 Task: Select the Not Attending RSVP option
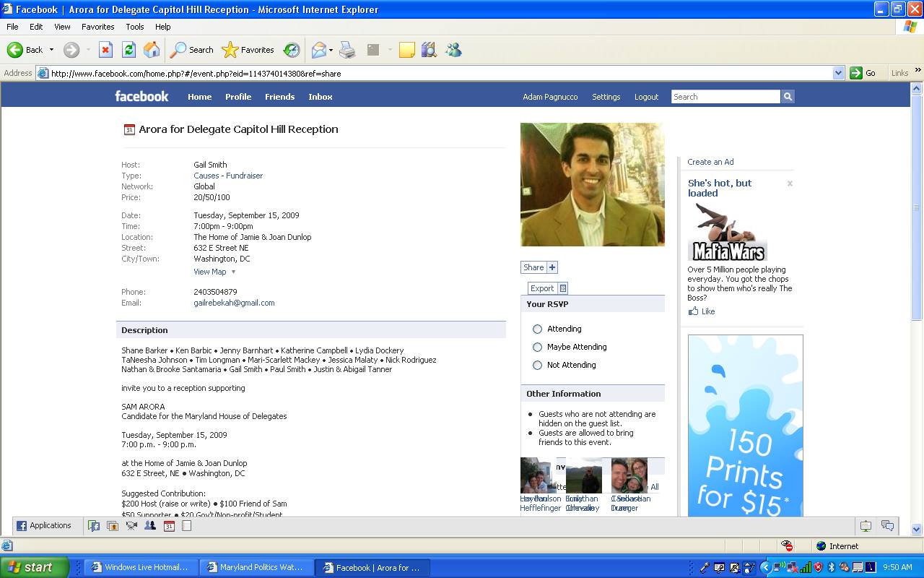pyautogui.click(x=537, y=365)
